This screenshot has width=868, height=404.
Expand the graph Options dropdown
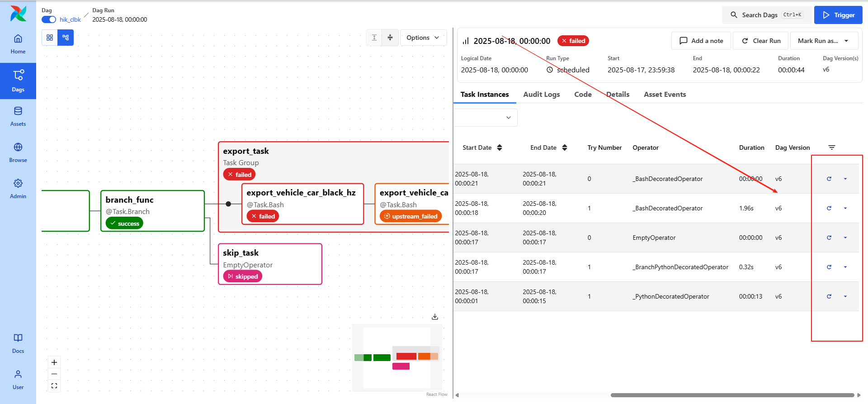click(423, 38)
